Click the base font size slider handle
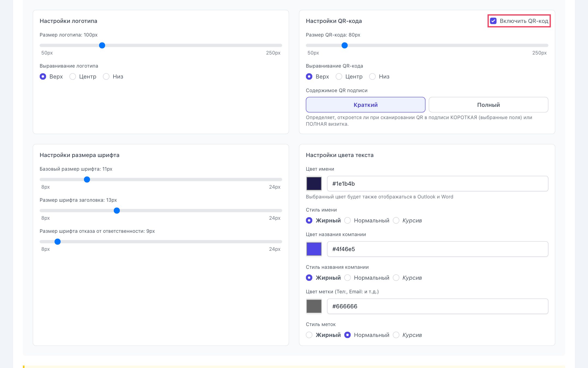The width and height of the screenshot is (588, 368). pyautogui.click(x=87, y=180)
